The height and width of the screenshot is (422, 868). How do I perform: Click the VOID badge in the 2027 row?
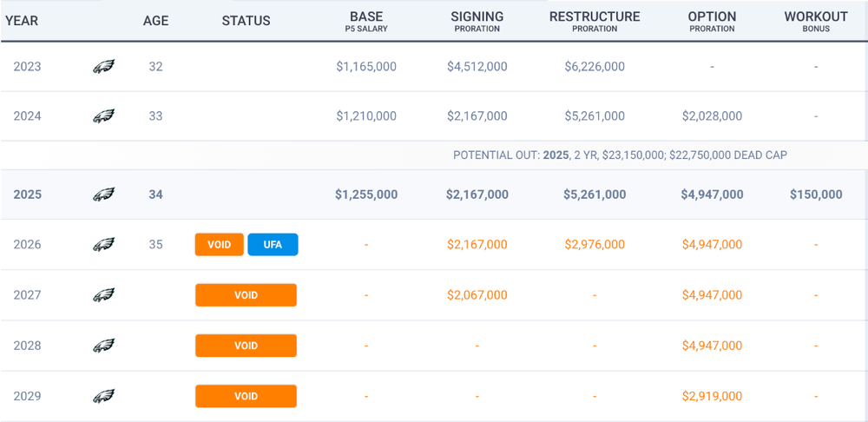pyautogui.click(x=246, y=295)
